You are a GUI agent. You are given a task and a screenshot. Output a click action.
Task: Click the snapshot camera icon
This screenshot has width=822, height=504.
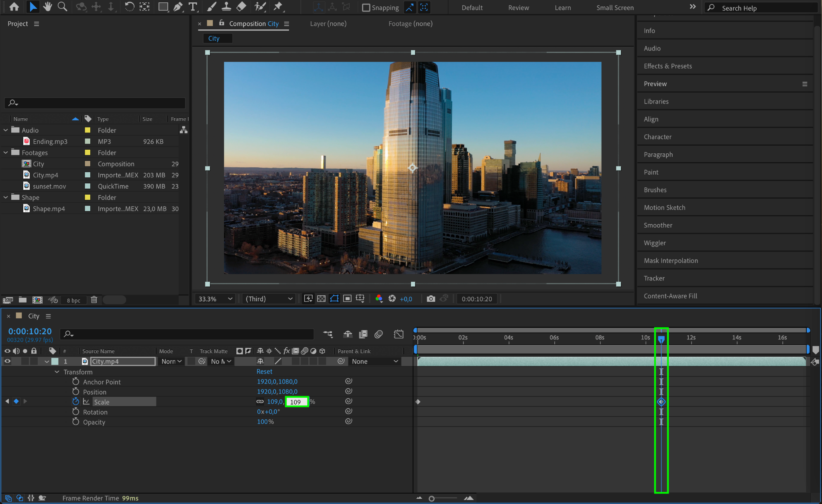click(431, 299)
